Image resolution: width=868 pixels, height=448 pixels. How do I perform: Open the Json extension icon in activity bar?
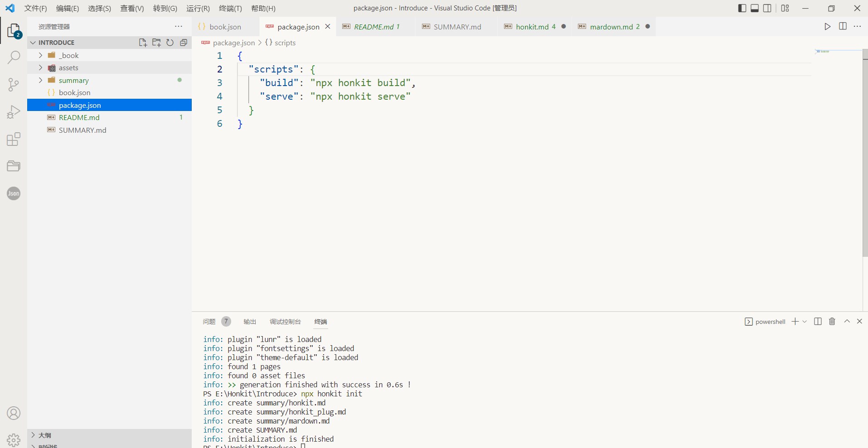coord(14,193)
